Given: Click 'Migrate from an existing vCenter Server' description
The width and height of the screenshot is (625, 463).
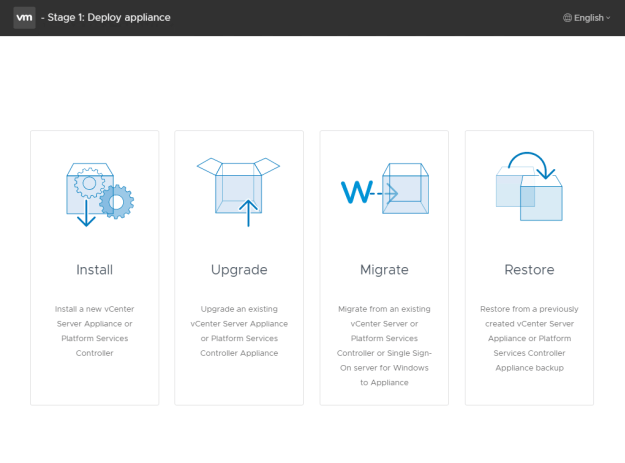Looking at the screenshot, I should 384,345.
